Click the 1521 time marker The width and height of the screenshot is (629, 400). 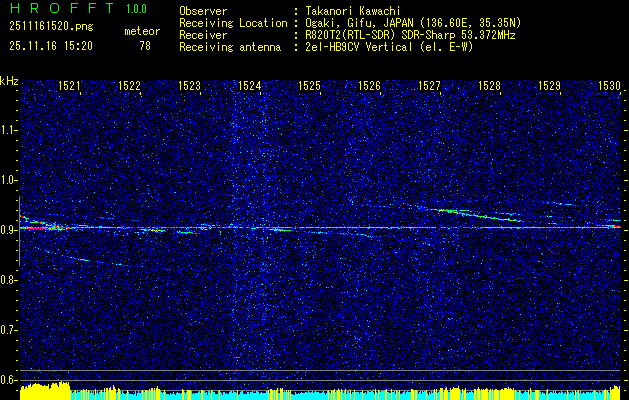[x=69, y=85]
